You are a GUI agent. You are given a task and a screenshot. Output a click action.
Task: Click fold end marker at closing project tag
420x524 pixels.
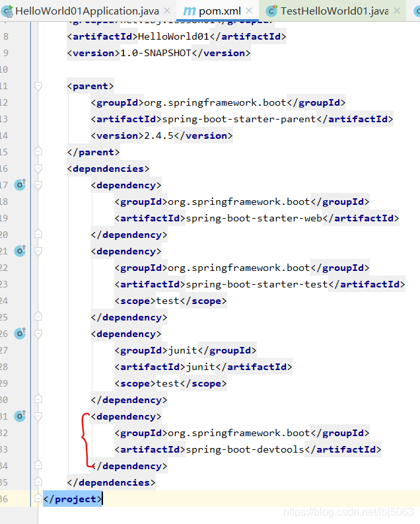pyautogui.click(x=38, y=498)
